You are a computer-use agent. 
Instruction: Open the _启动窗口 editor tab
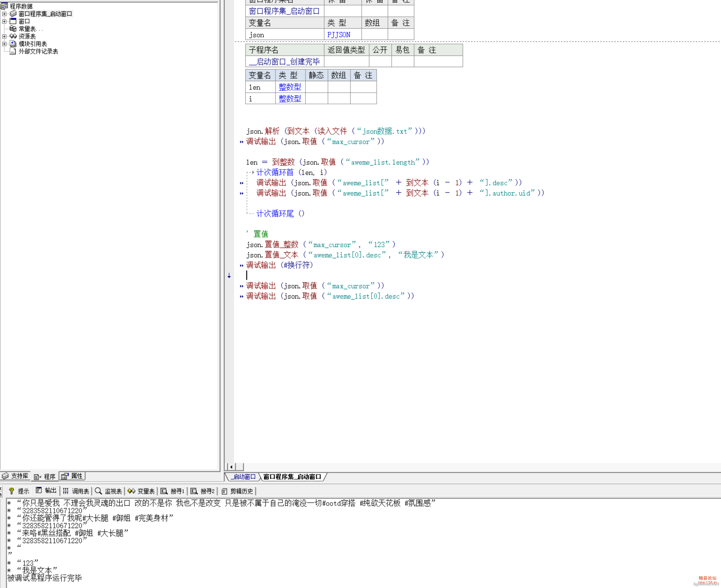coord(243,477)
